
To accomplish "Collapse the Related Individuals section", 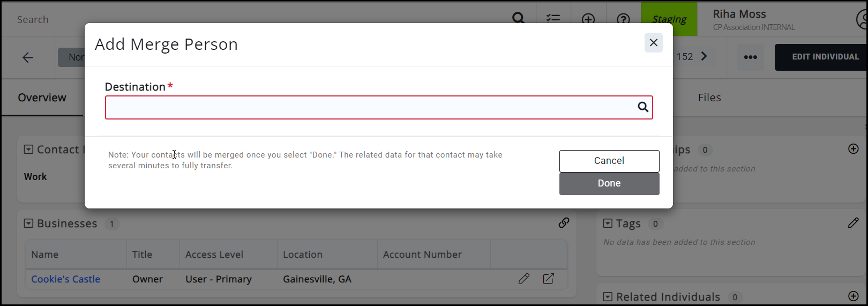I will tap(608, 297).
